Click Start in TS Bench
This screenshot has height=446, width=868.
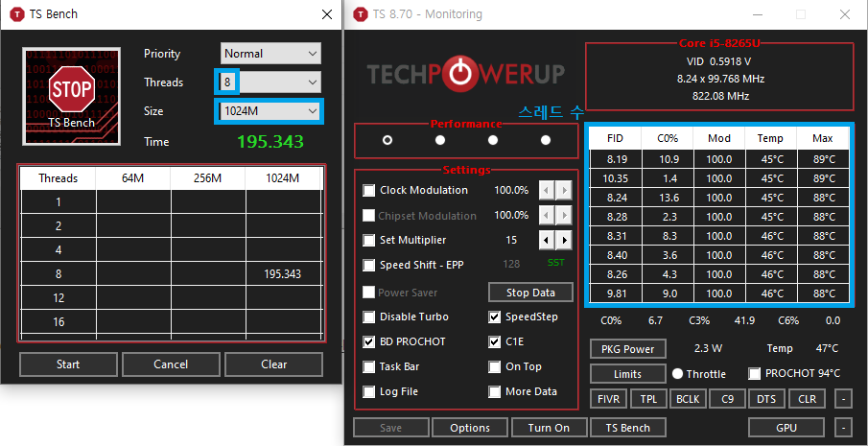[68, 364]
